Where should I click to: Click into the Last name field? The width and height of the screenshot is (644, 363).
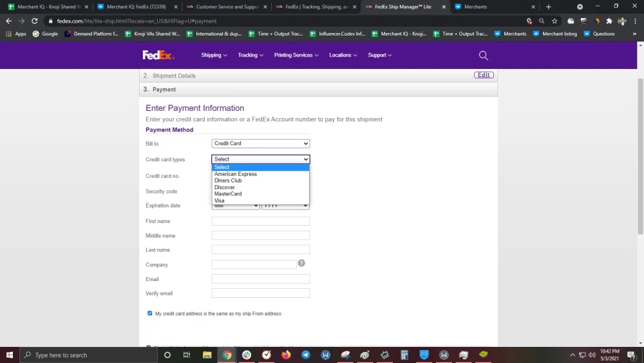pyautogui.click(x=260, y=250)
